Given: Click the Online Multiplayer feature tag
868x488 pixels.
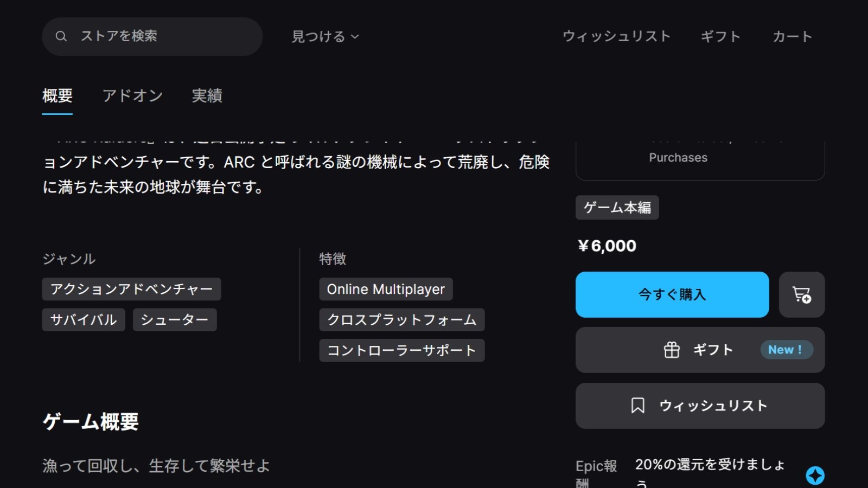Looking at the screenshot, I should (x=386, y=289).
